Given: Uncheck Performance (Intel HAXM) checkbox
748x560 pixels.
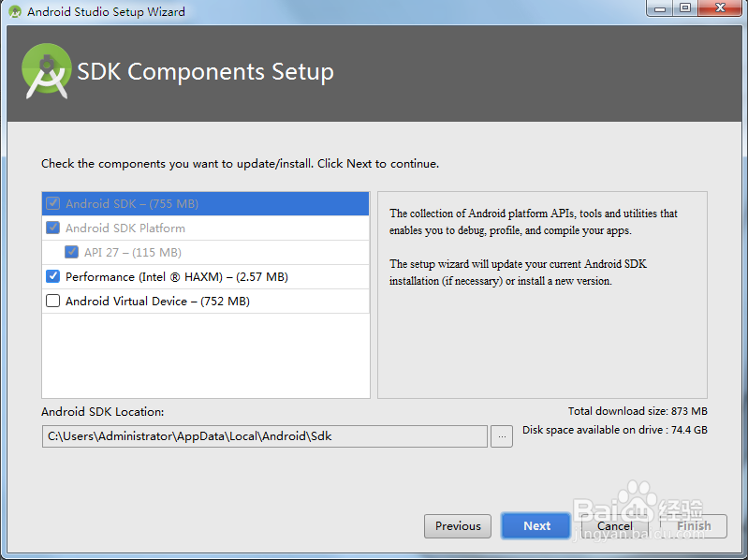Looking at the screenshot, I should [x=53, y=277].
